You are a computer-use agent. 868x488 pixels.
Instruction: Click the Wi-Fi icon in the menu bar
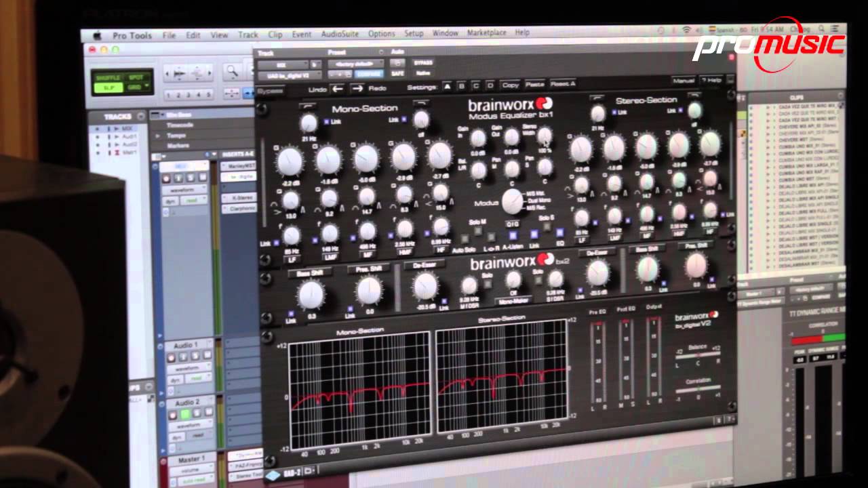coord(686,31)
